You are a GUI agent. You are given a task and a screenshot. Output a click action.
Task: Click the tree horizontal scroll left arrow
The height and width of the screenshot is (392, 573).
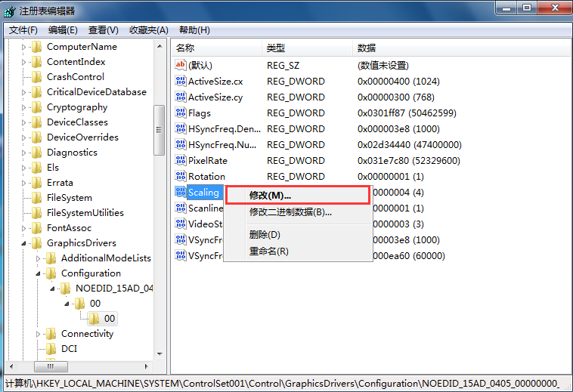(x=11, y=366)
